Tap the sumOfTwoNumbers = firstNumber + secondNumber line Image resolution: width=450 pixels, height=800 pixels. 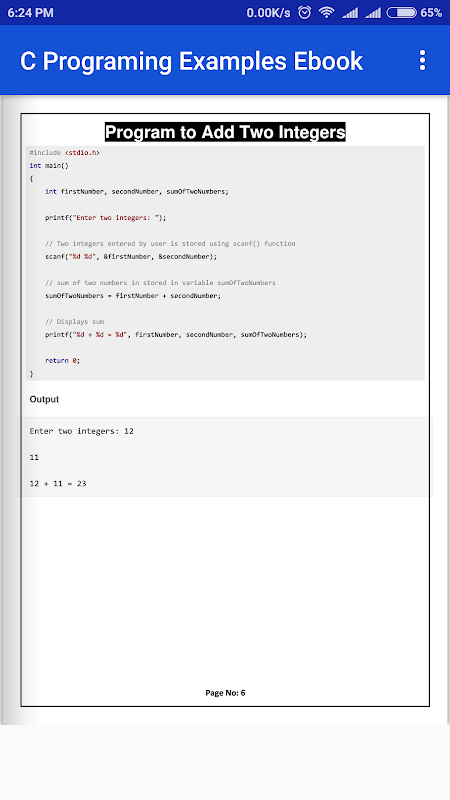133,295
